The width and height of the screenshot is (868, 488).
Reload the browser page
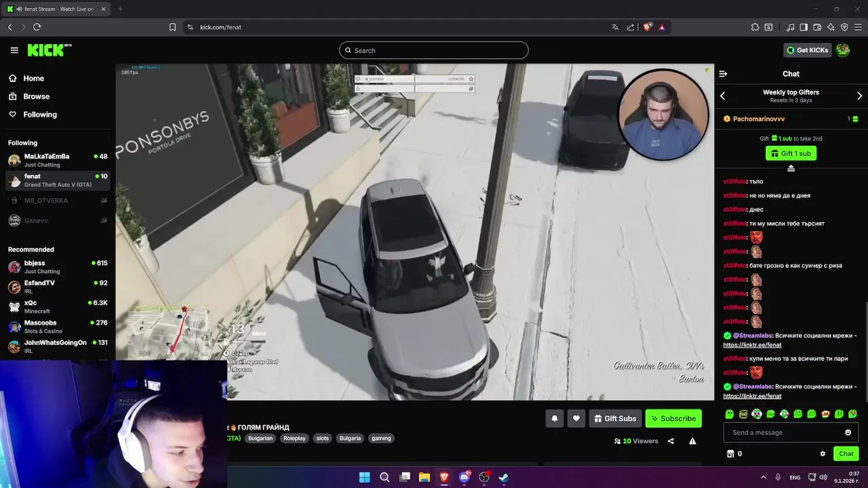[37, 27]
